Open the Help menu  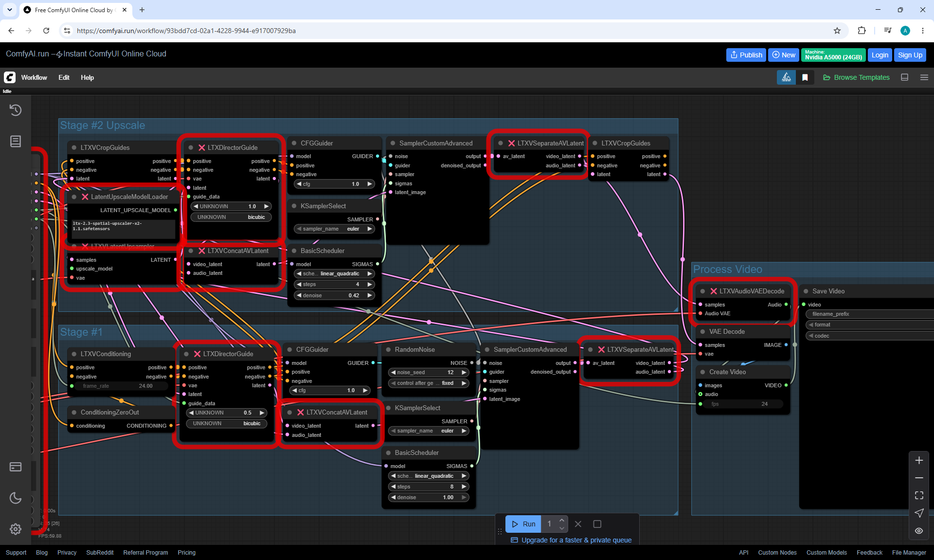pyautogui.click(x=87, y=77)
